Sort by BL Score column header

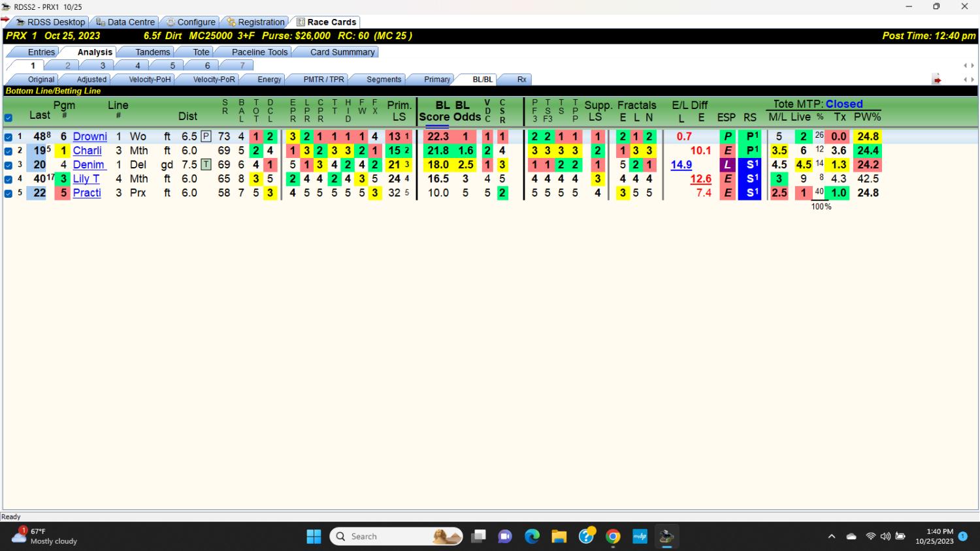click(x=434, y=111)
